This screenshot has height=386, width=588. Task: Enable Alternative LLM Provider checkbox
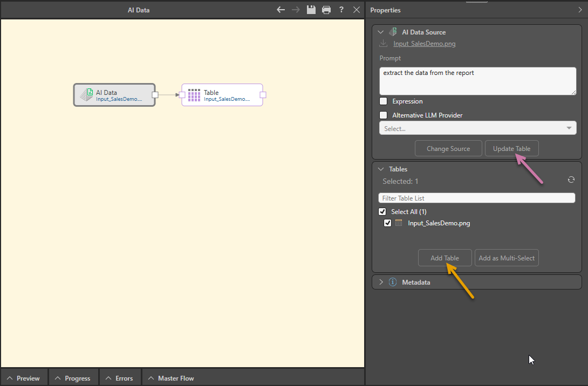pos(384,115)
